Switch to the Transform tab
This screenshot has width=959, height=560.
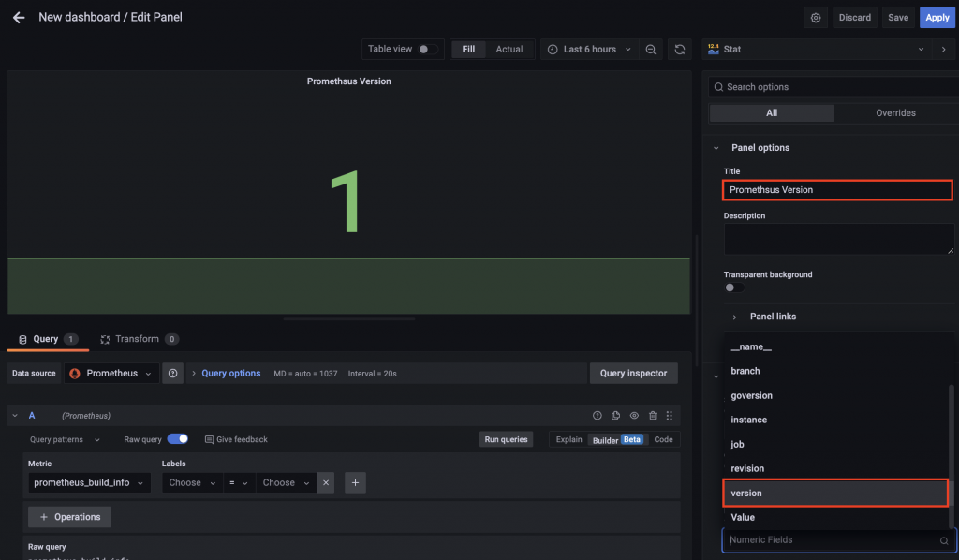point(139,339)
